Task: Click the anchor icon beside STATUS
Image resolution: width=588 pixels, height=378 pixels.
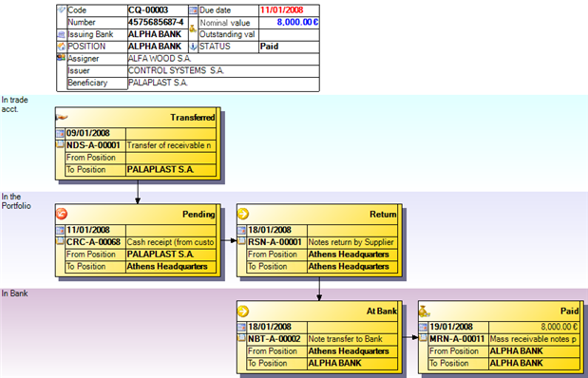Action: (194, 47)
